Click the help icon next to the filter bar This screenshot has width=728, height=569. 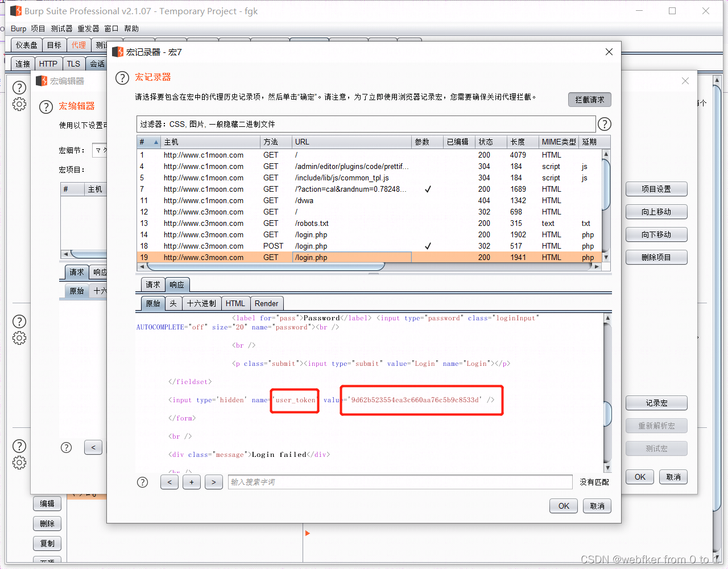click(605, 124)
